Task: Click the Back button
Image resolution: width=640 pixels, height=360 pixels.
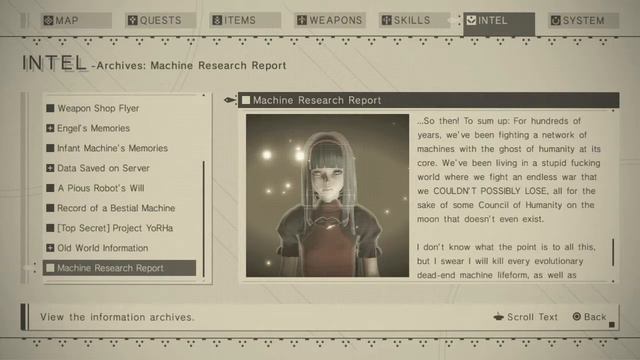Action: point(590,317)
